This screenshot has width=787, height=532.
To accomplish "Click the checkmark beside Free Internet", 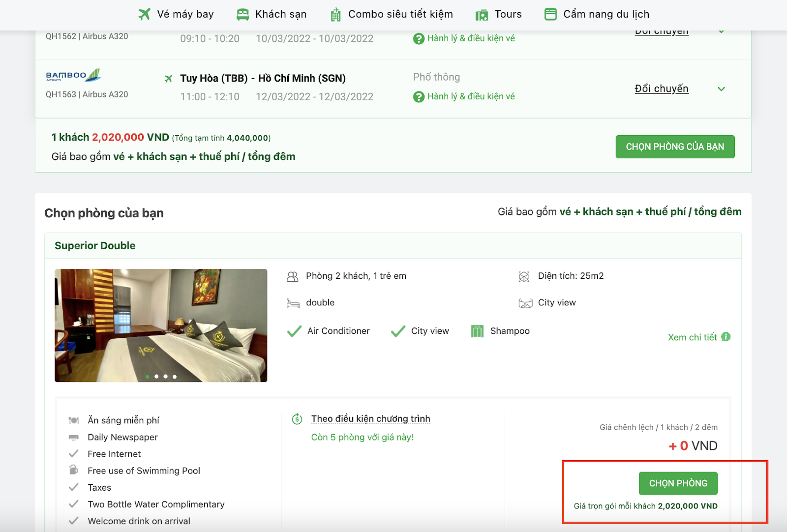I will pos(74,454).
